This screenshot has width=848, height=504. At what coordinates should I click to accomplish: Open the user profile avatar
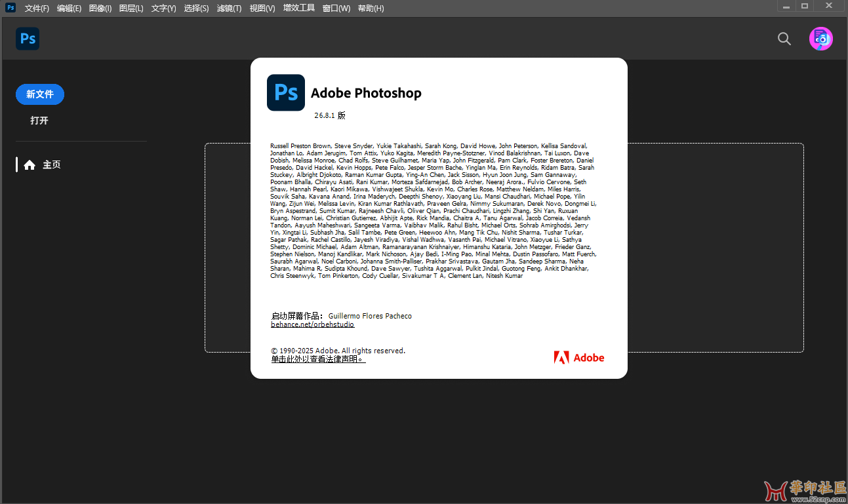point(820,39)
